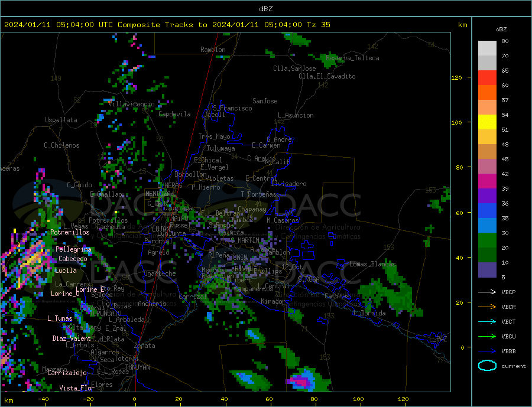Click the 'L_PAZ' place label
The image size is (532, 407).
[x=438, y=339]
